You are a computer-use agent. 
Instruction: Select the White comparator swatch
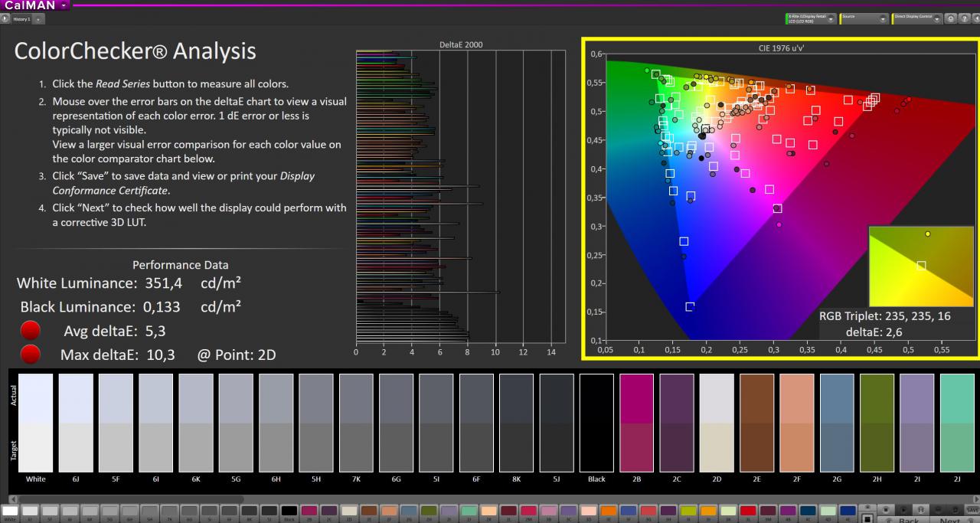pyautogui.click(x=36, y=423)
